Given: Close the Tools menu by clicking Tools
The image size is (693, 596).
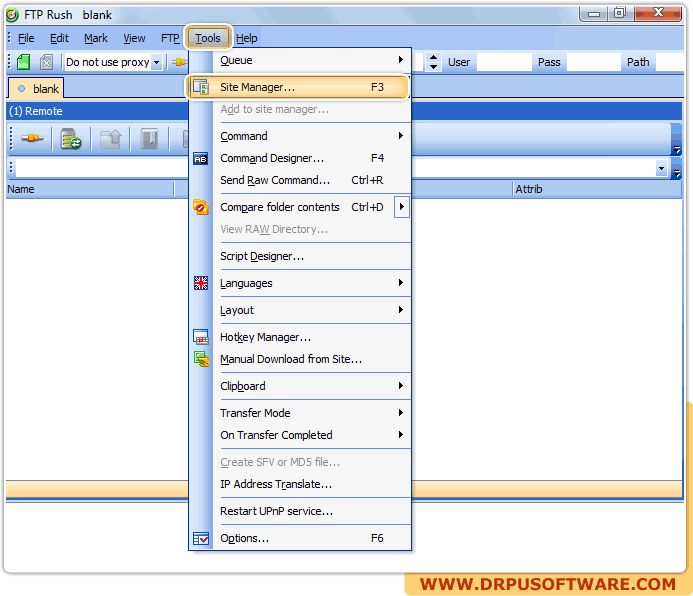Looking at the screenshot, I should pos(208,38).
